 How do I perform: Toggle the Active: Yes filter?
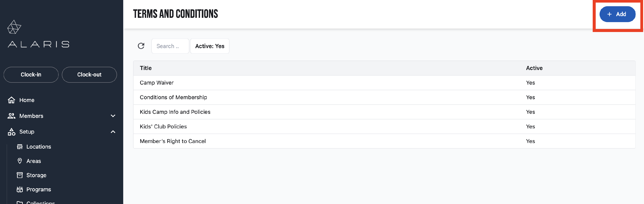210,46
